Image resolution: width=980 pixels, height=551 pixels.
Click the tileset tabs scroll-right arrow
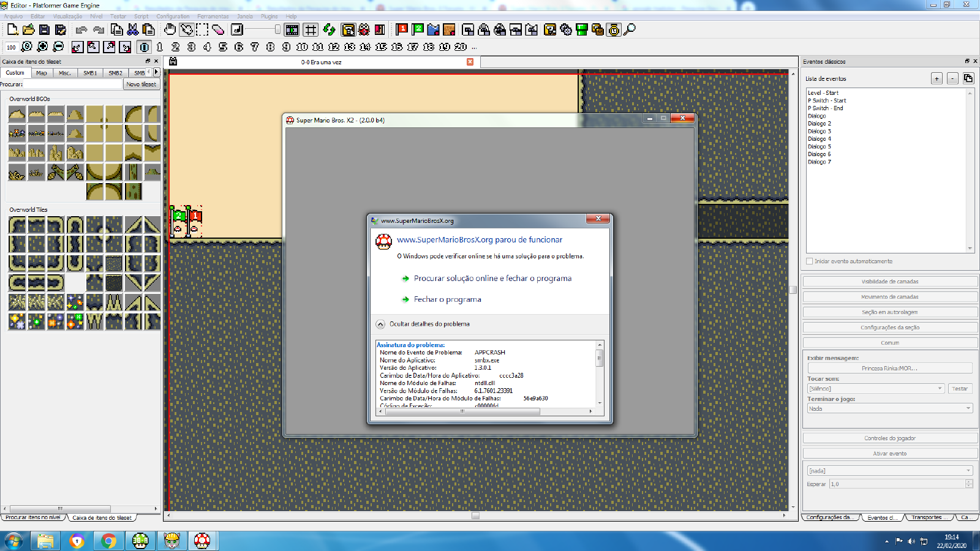click(x=157, y=72)
